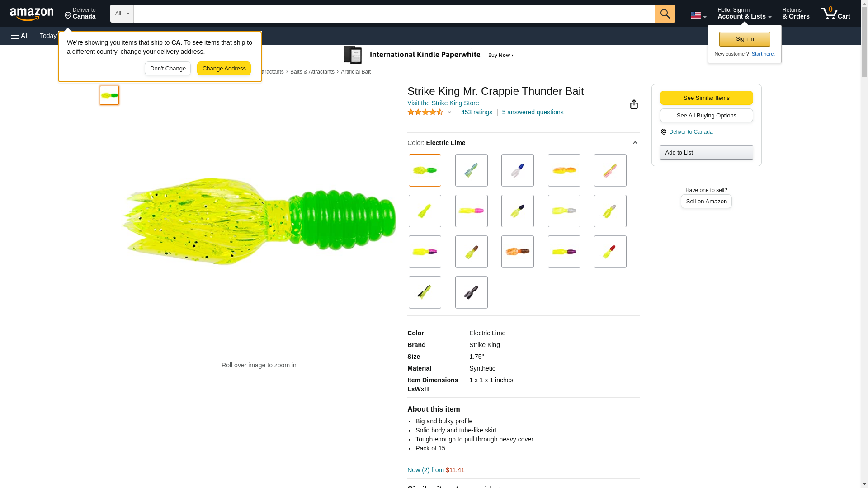This screenshot has width=868, height=488.
Task: Click the yellow Sign in button
Action: [x=744, y=39]
